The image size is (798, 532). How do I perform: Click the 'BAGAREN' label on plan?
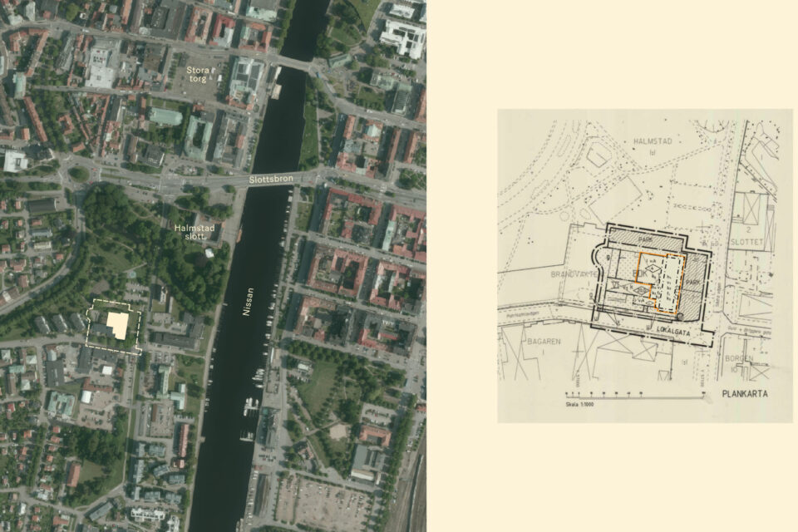544,341
